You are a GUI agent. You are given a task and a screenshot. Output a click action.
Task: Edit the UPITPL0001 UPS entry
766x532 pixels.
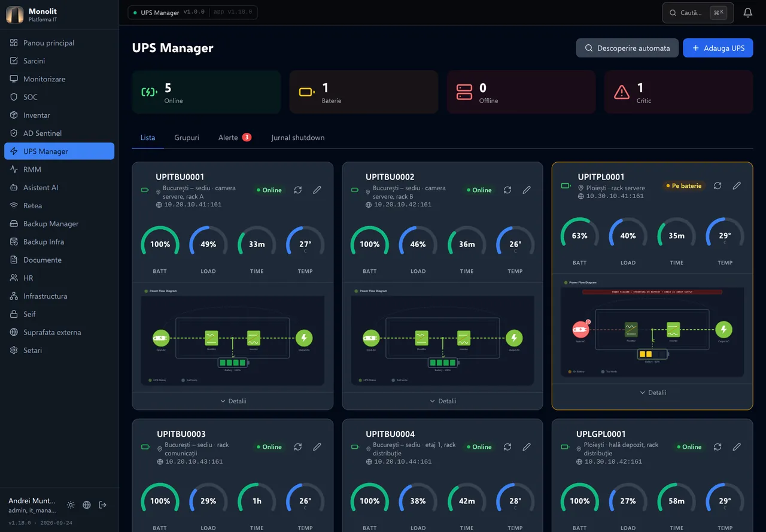pyautogui.click(x=737, y=186)
